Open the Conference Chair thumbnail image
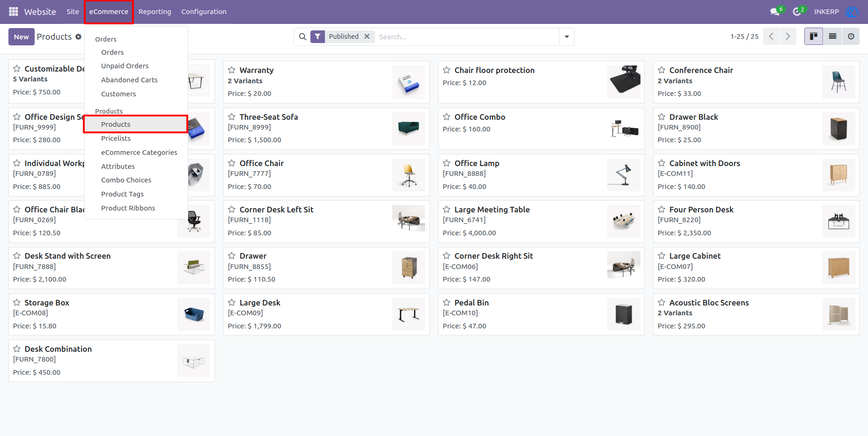This screenshot has width=868, height=436. (x=839, y=82)
